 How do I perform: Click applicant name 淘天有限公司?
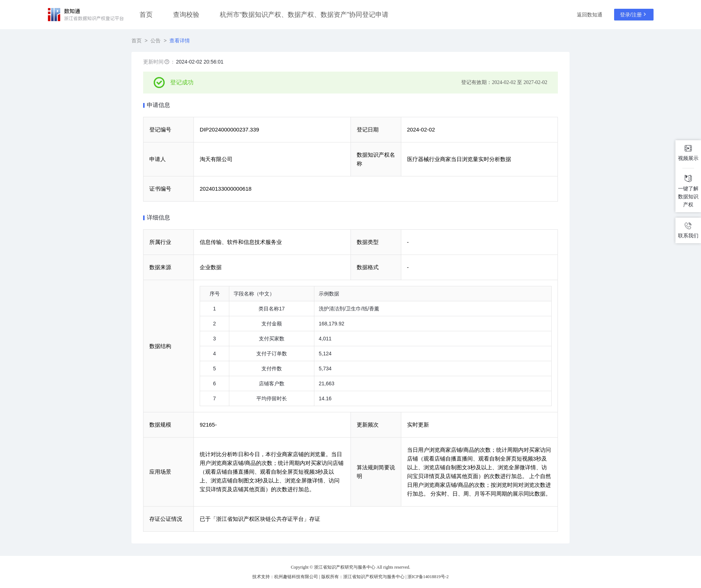point(216,159)
